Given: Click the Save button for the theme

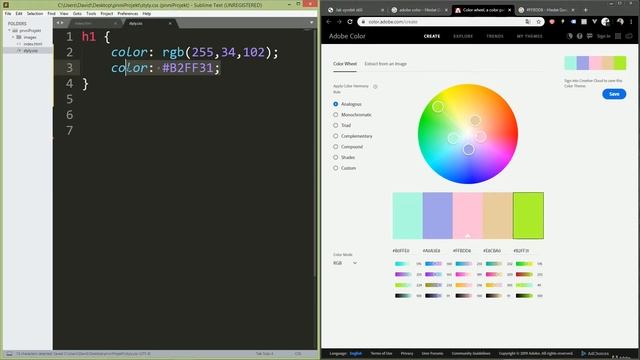Looking at the screenshot, I should pos(614,94).
